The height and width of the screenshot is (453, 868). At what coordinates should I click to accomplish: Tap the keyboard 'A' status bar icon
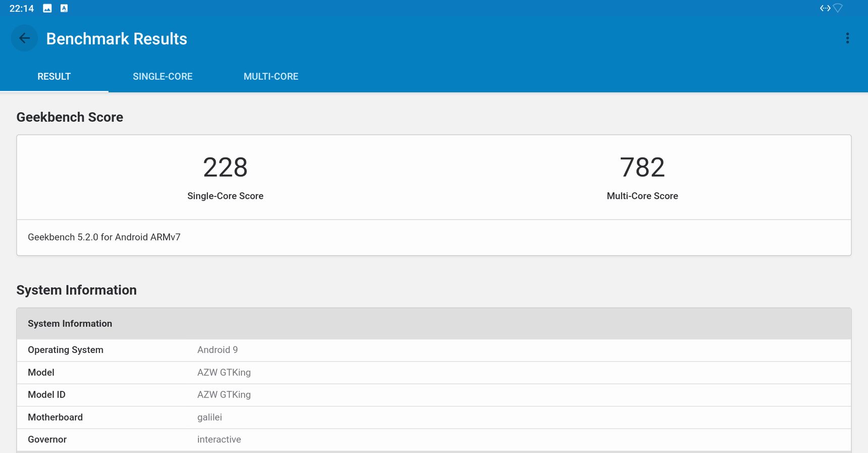click(x=64, y=8)
